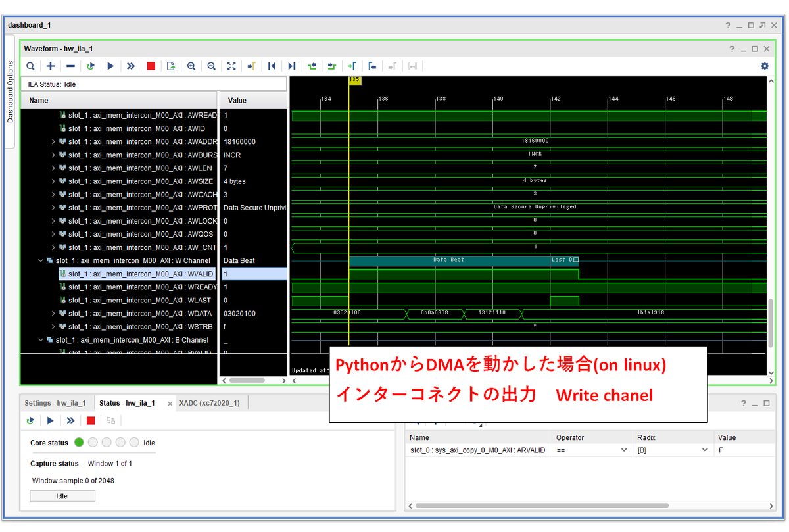
Task: Toggle auto re-trigger in waveform toolbar
Action: click(91, 66)
